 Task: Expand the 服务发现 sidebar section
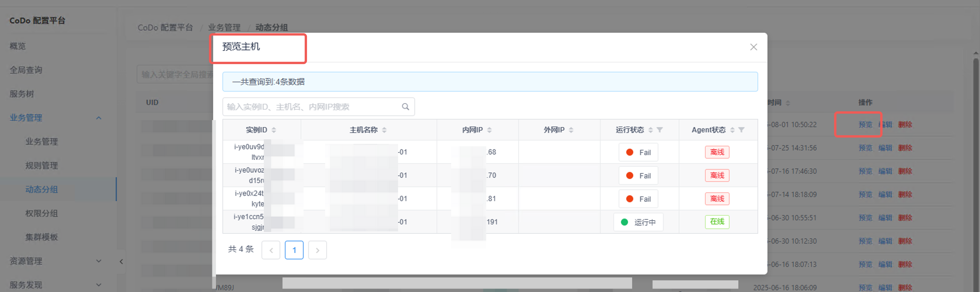click(x=99, y=285)
